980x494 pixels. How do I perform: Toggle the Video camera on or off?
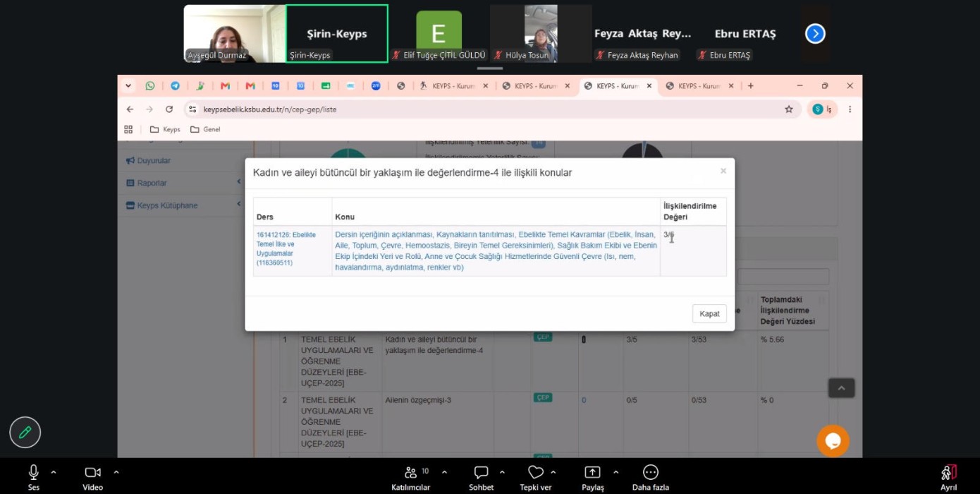coord(92,478)
